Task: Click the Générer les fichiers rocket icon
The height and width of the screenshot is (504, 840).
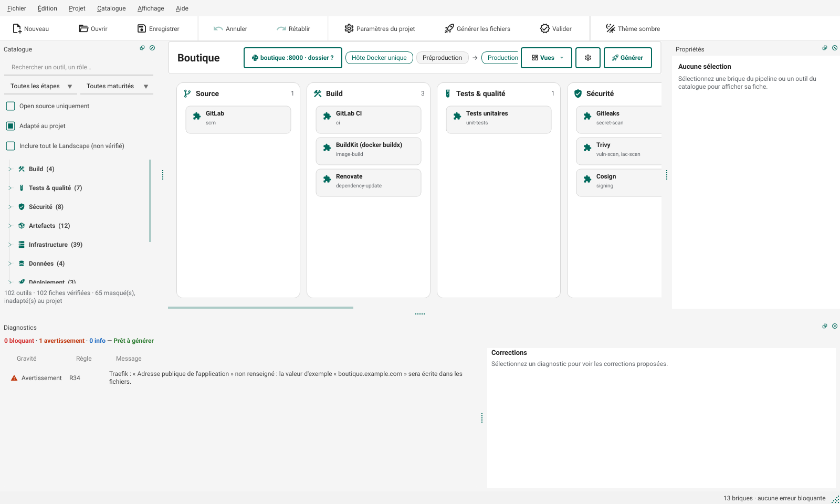Action: (449, 28)
